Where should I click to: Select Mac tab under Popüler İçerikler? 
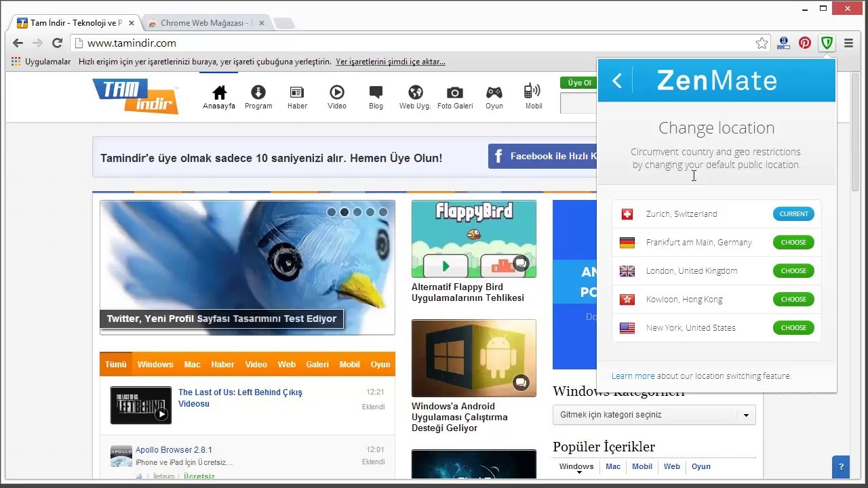pos(613,466)
